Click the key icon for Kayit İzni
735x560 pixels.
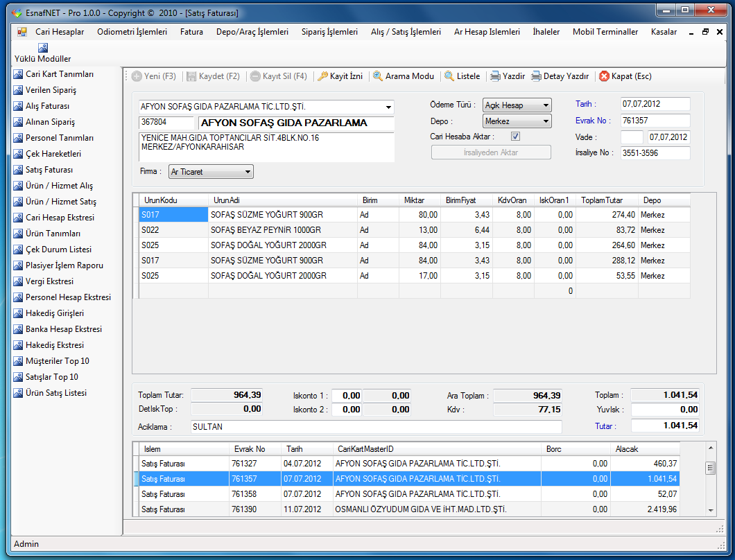point(322,76)
